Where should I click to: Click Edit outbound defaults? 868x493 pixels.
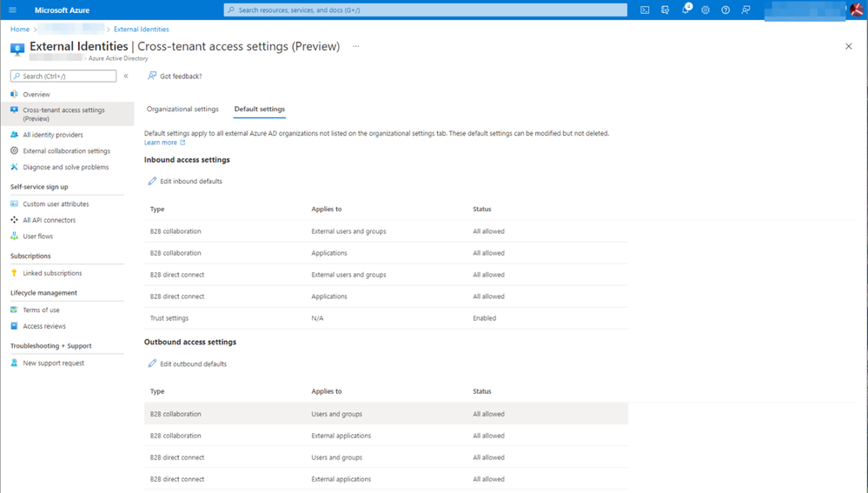click(187, 364)
